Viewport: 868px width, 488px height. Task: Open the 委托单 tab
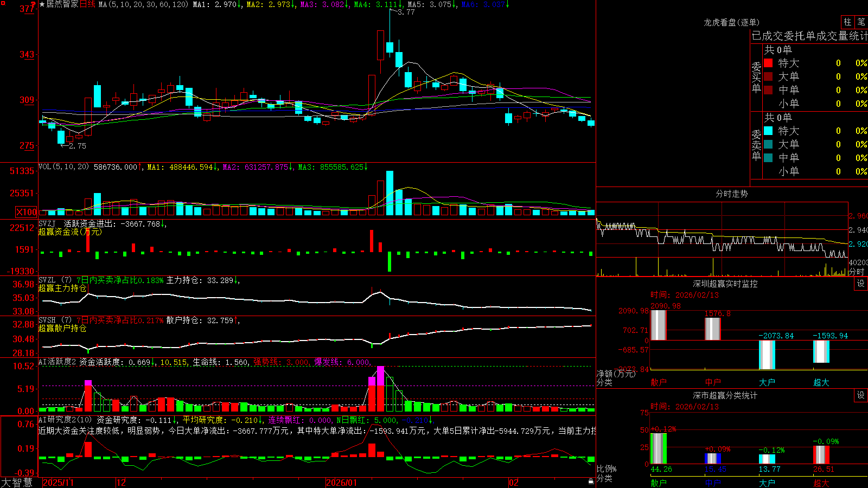pos(800,36)
